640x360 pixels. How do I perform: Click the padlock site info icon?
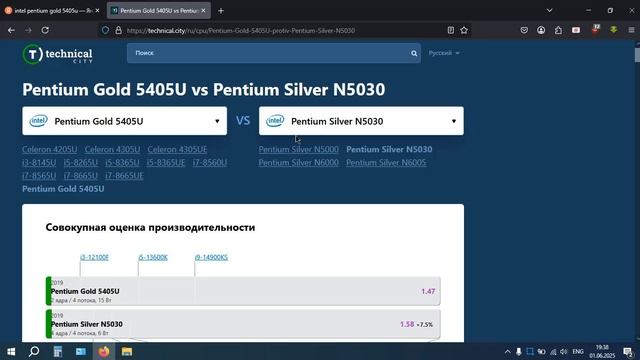[x=118, y=30]
